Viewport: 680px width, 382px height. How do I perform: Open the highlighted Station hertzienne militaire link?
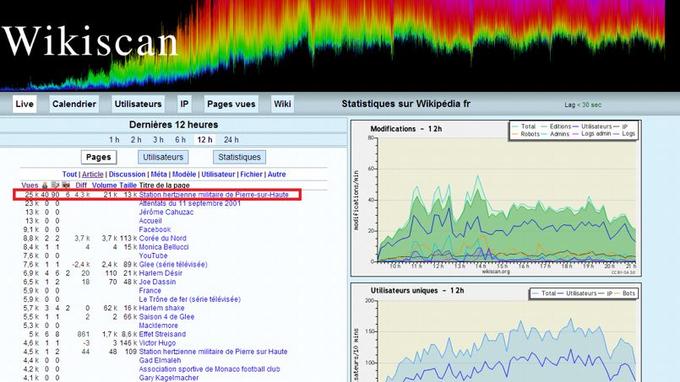click(x=214, y=195)
